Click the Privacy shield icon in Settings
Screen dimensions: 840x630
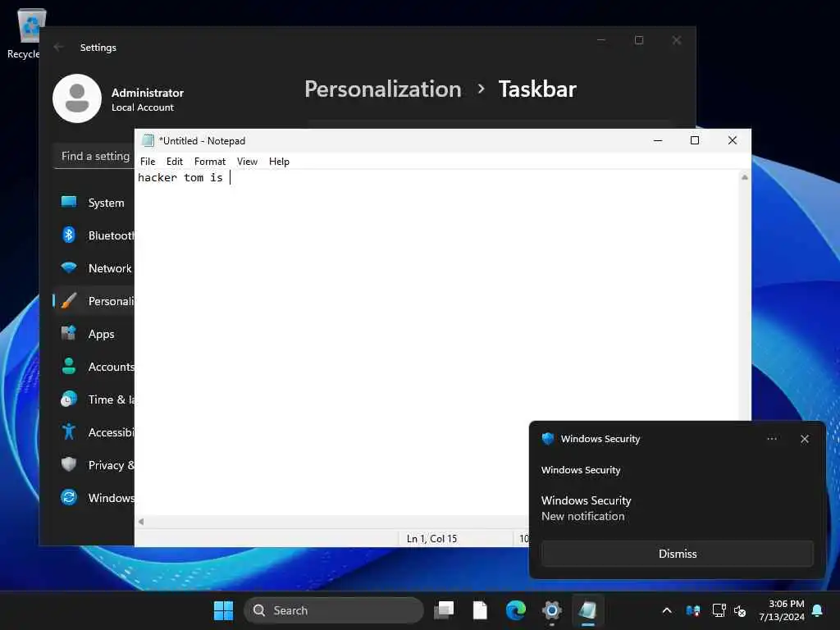click(69, 464)
